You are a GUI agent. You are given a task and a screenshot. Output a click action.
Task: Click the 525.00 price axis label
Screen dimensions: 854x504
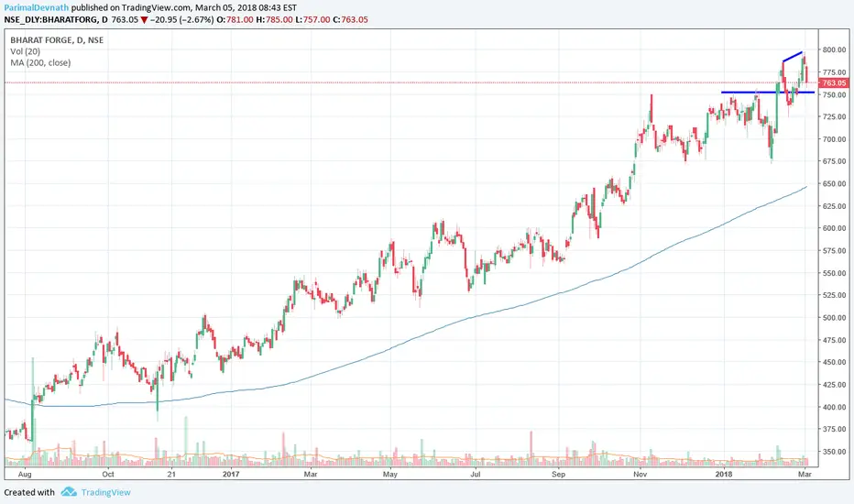click(834, 295)
